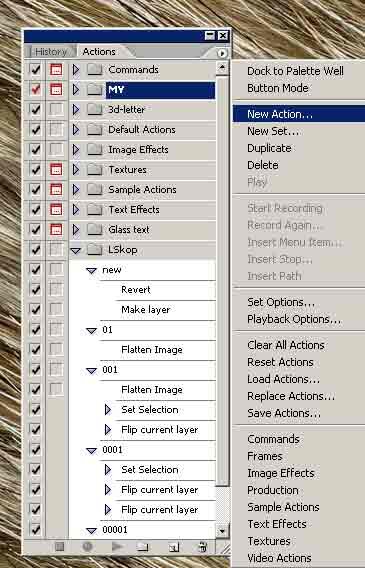
Task: Click the scrollbar up arrow in Actions palette
Action: point(222,68)
